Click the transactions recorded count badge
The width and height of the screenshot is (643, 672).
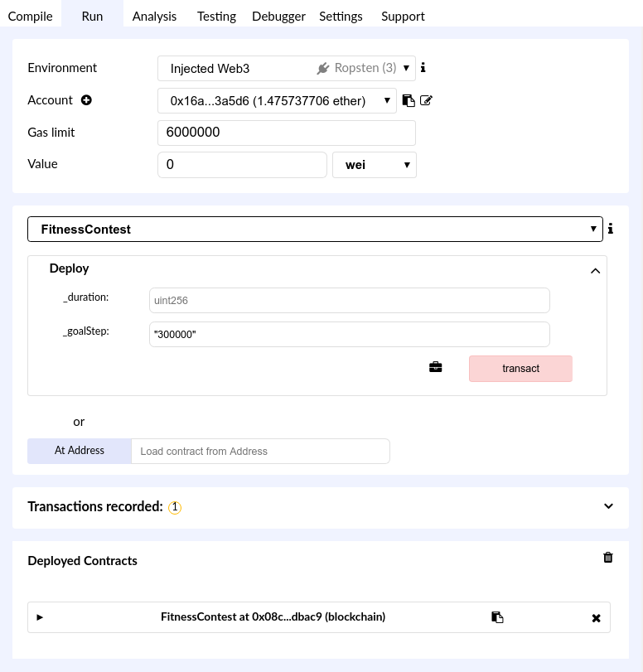point(175,507)
